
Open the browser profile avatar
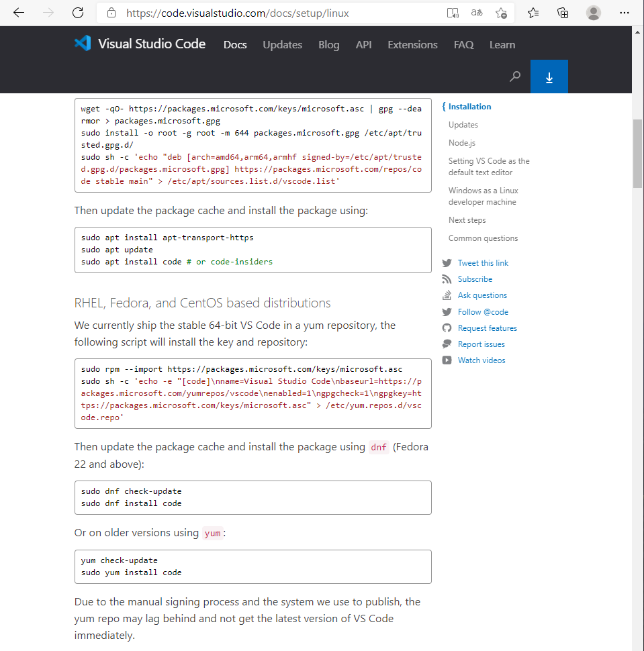pyautogui.click(x=594, y=13)
